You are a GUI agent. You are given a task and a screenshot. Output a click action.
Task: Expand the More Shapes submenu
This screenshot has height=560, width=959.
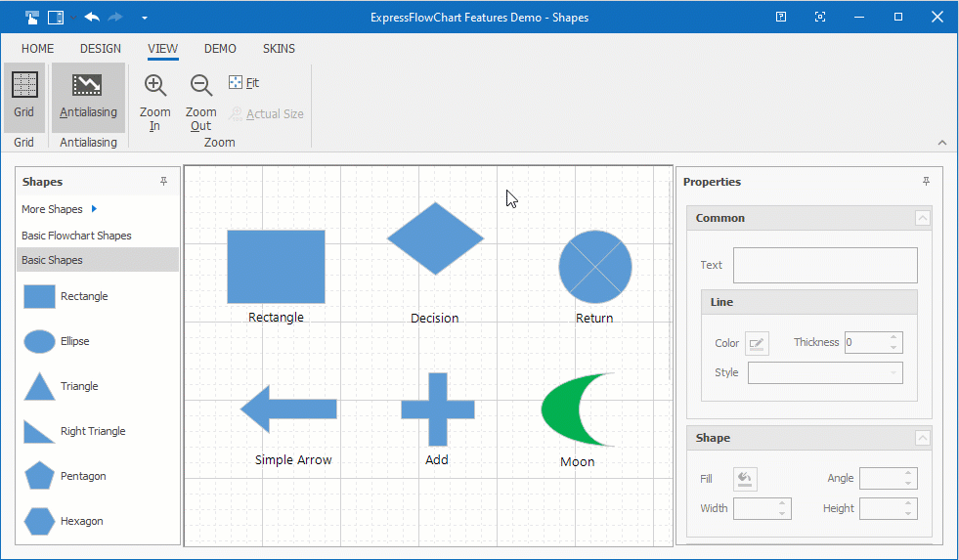[94, 209]
